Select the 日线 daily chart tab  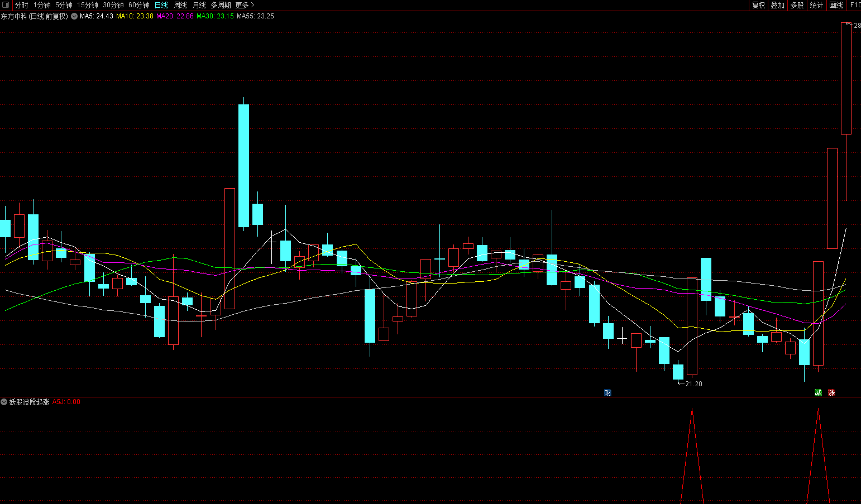click(161, 5)
